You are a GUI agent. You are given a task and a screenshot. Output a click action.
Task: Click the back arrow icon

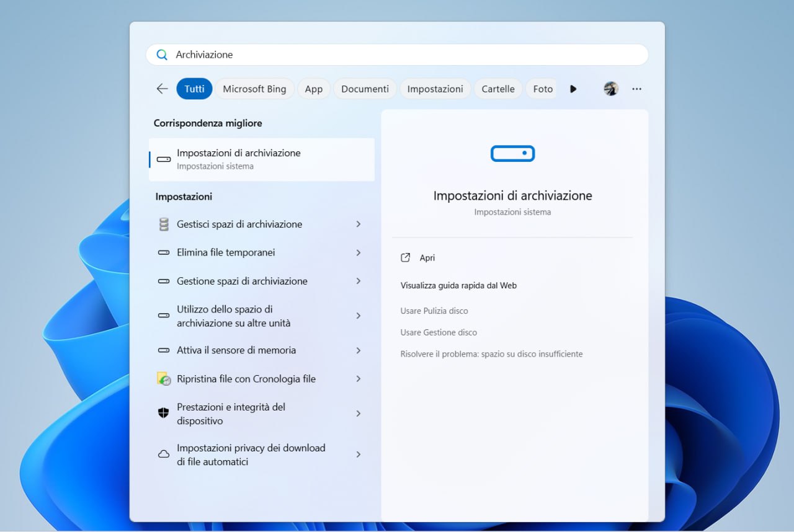click(x=162, y=89)
